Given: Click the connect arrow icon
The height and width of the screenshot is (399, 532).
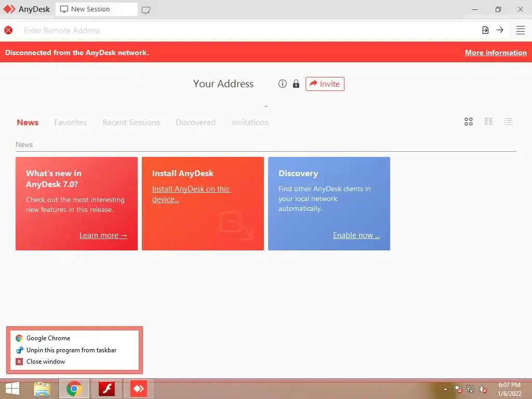Looking at the screenshot, I should (x=500, y=30).
